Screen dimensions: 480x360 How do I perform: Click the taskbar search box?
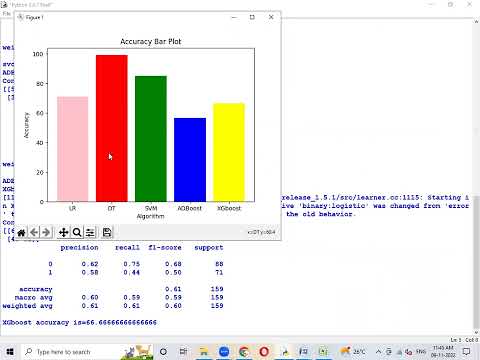pyautogui.click(x=87, y=352)
